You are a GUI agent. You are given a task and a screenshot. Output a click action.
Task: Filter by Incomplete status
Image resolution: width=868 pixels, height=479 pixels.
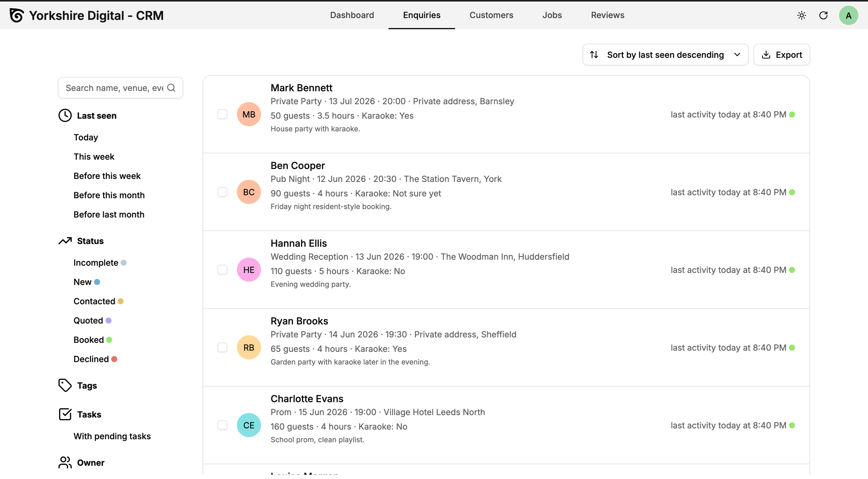[100, 263]
